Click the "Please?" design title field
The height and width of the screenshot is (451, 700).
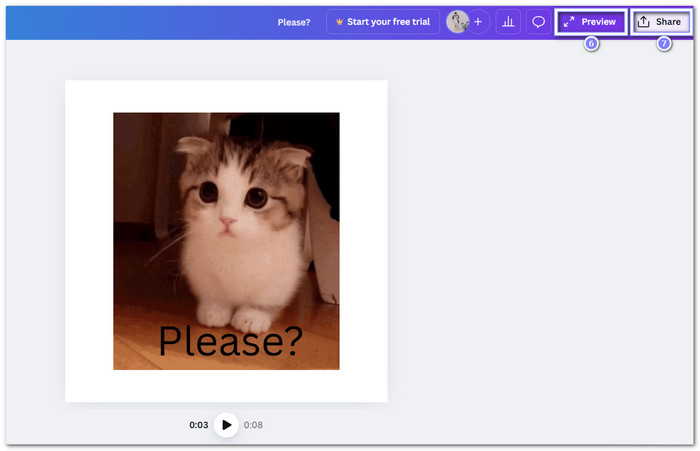pos(294,22)
